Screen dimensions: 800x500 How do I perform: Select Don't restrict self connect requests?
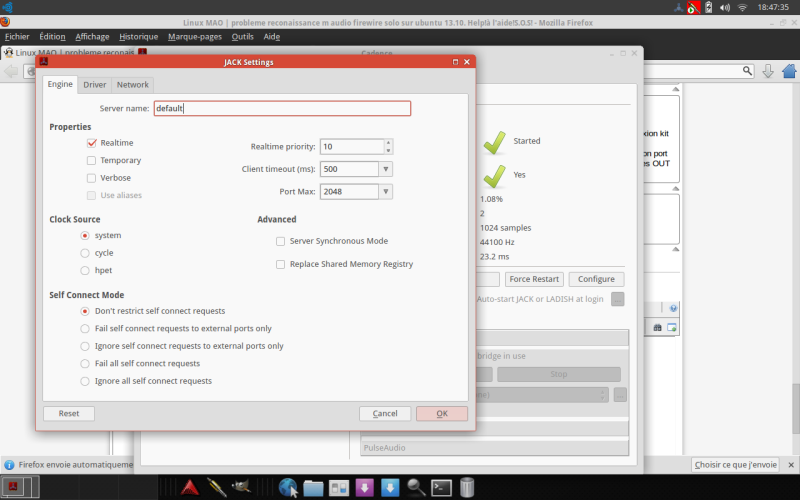(x=85, y=311)
